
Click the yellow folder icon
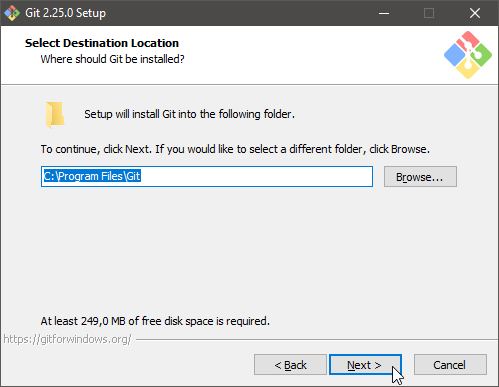[x=55, y=115]
